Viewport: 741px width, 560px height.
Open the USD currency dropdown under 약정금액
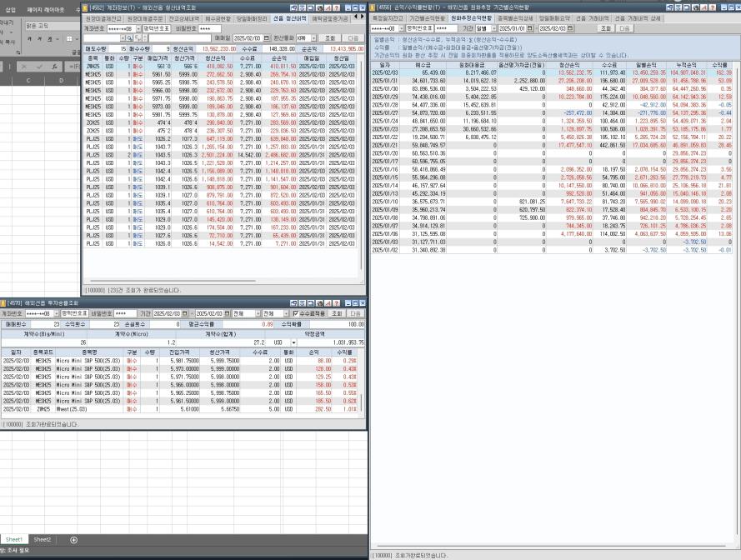point(293,342)
